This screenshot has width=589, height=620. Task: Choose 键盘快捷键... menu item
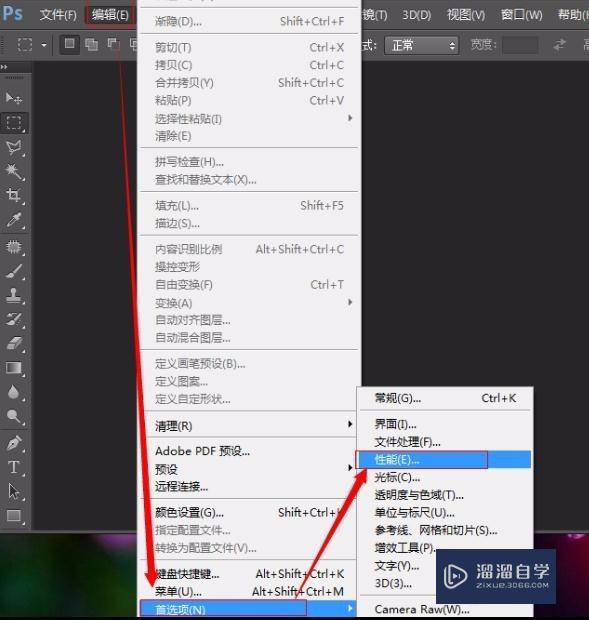249,574
